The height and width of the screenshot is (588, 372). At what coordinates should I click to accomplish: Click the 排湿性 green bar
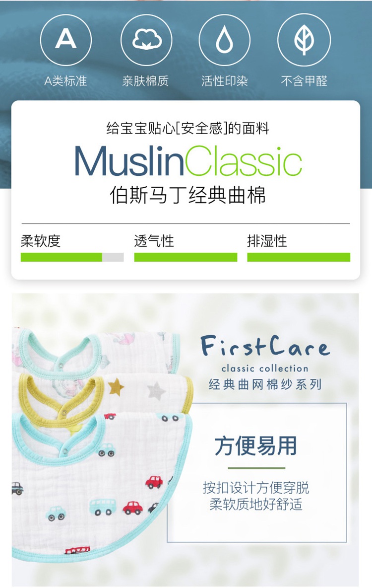299,257
